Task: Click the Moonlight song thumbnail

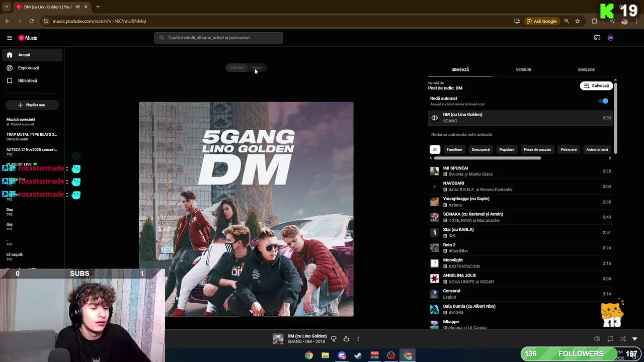Action: click(x=434, y=263)
